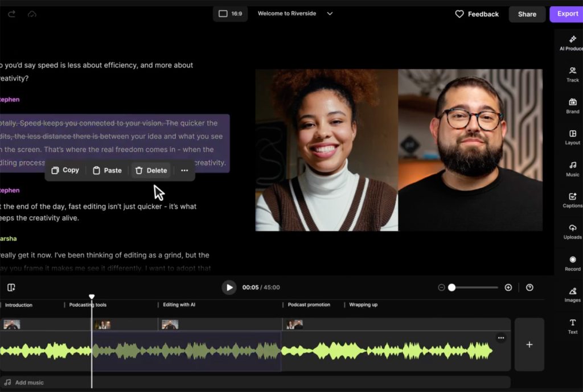
Task: Choose Delete in the text selection menu
Action: pyautogui.click(x=151, y=170)
